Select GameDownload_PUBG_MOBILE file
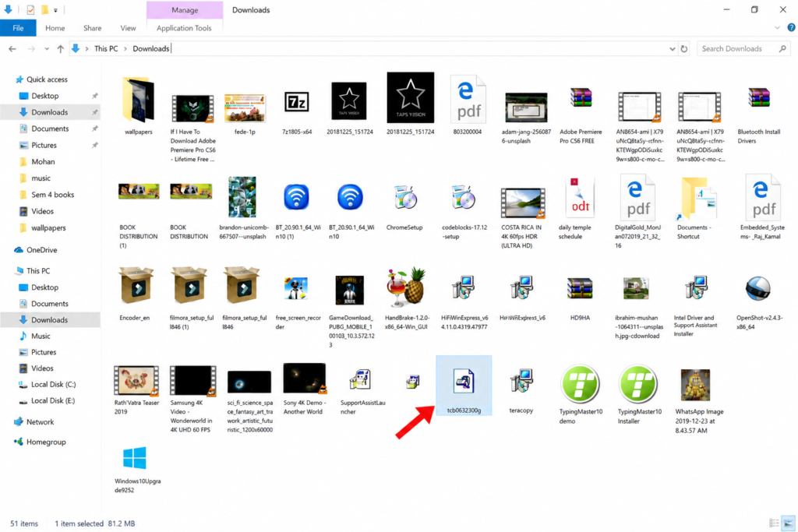The height and width of the screenshot is (532, 798). [x=350, y=290]
